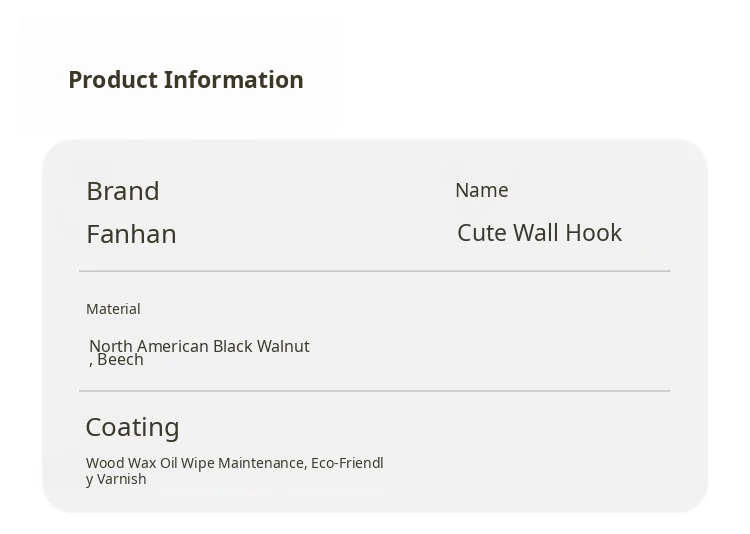Click the divider line below the Brand row
The height and width of the screenshot is (534, 750).
click(x=374, y=271)
